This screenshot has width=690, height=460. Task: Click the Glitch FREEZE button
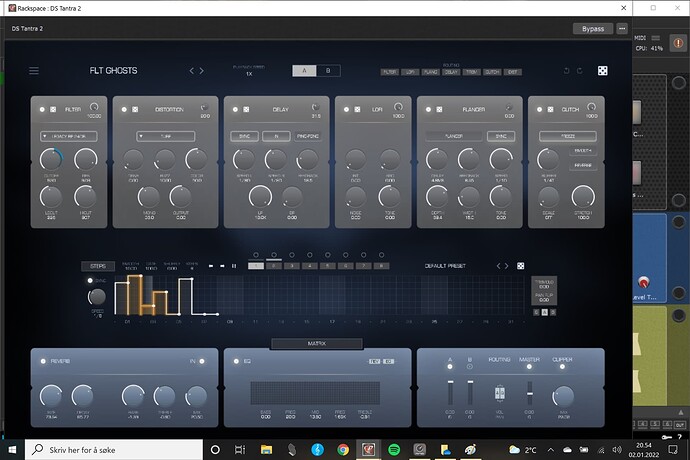[x=568, y=136]
